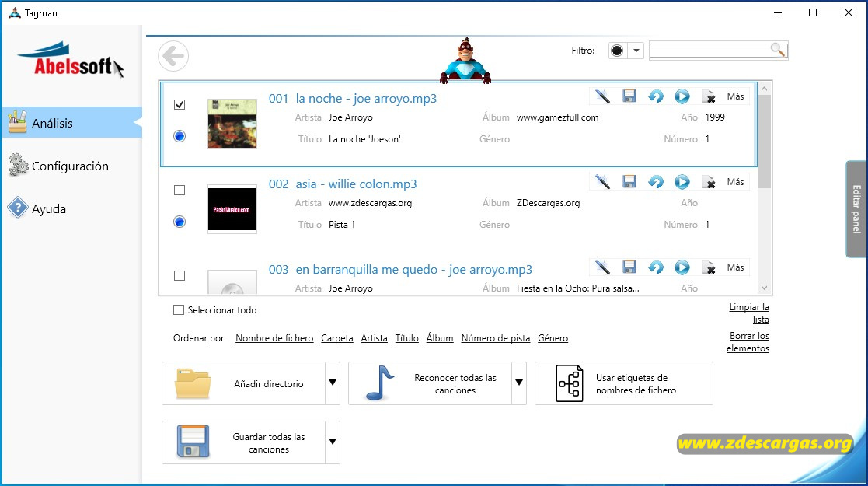
Task: Save asia - willie colon.mp3 via floppy icon
Action: click(629, 182)
